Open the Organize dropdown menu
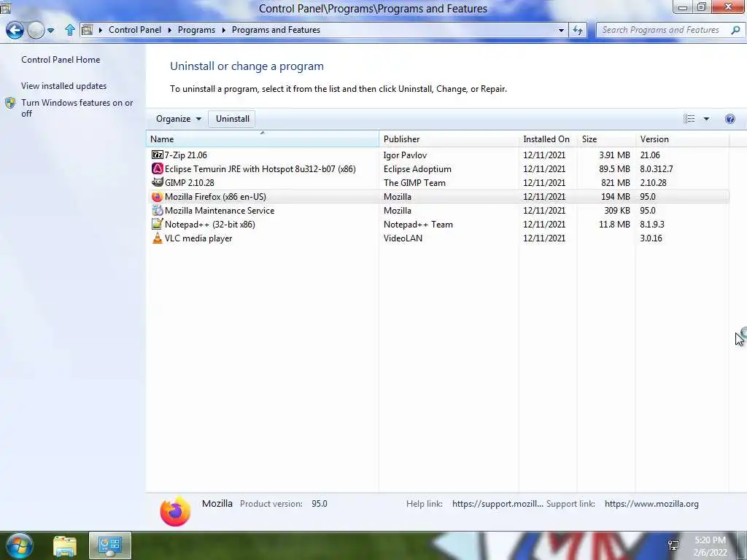The width and height of the screenshot is (747, 560). pyautogui.click(x=179, y=119)
